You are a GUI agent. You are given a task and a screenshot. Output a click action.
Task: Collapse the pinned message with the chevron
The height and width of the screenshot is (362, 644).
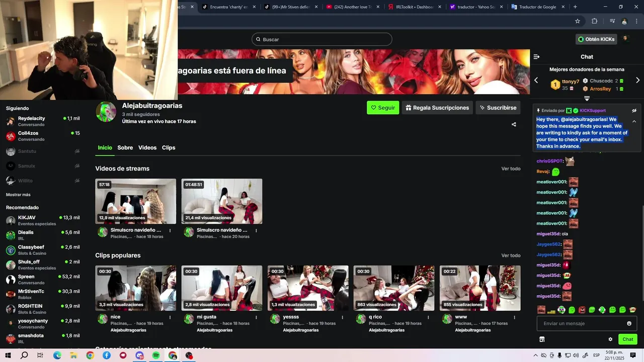click(634, 121)
